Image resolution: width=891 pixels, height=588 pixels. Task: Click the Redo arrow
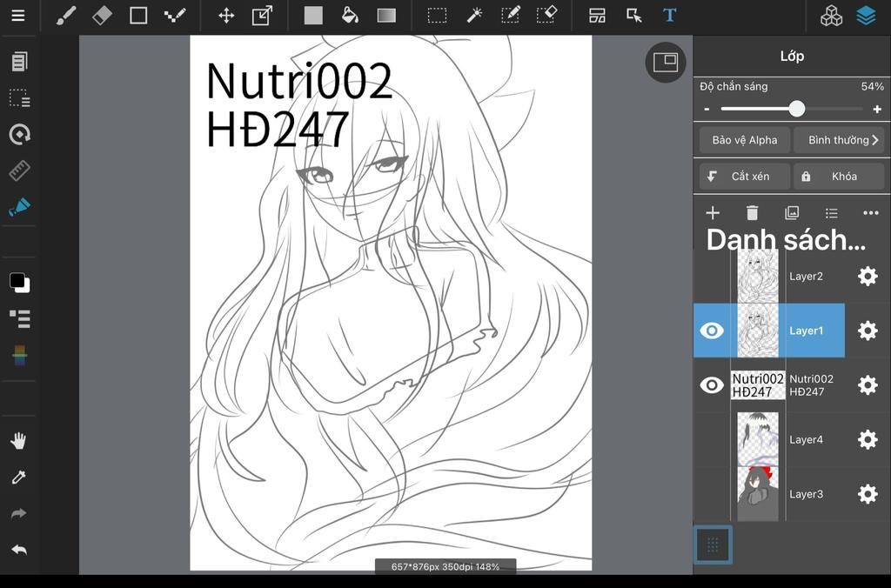19,513
